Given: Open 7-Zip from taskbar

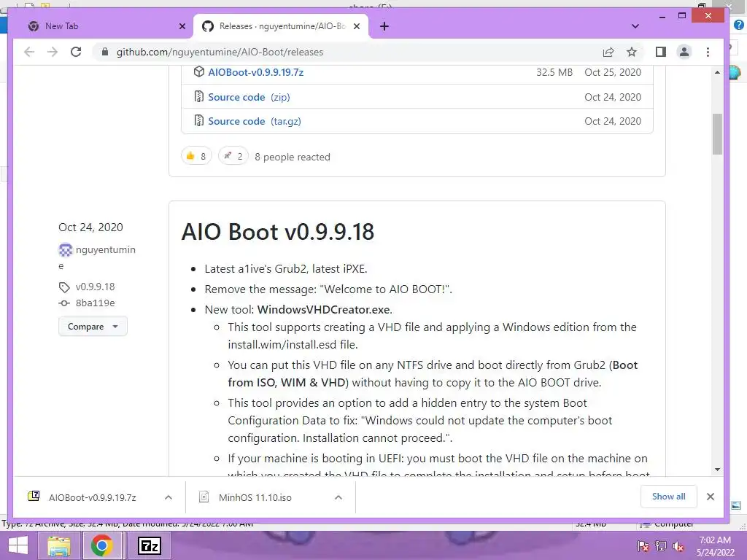Looking at the screenshot, I should point(149,545).
